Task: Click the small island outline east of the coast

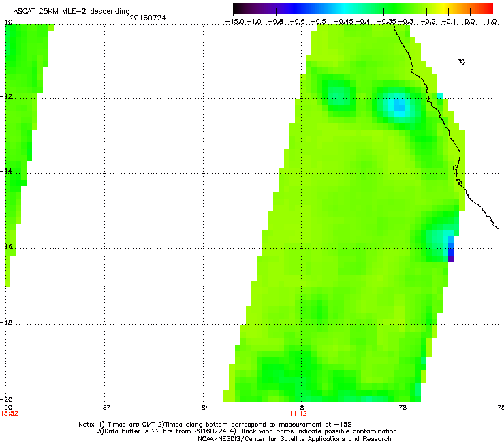Action: (462, 62)
